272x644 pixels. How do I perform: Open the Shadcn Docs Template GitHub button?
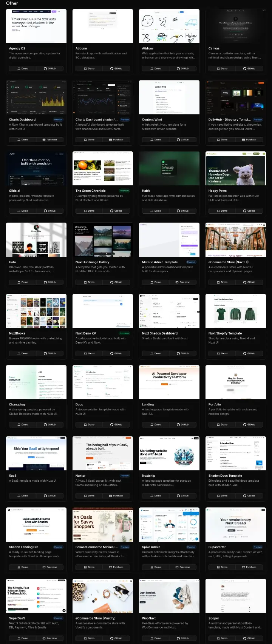point(249,496)
